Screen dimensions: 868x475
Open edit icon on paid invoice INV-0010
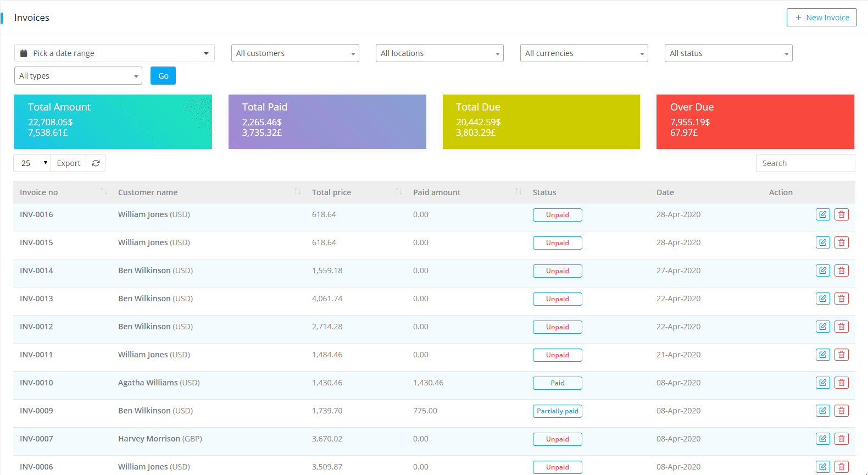tap(822, 383)
